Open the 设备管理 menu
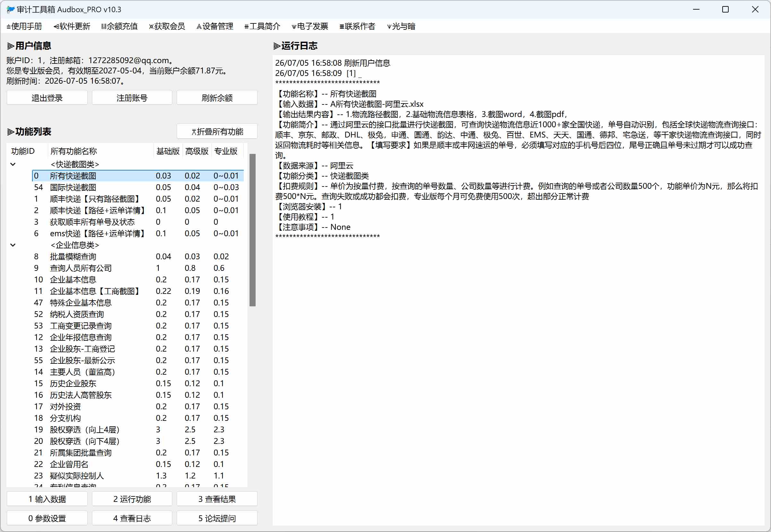771x532 pixels. (x=215, y=26)
